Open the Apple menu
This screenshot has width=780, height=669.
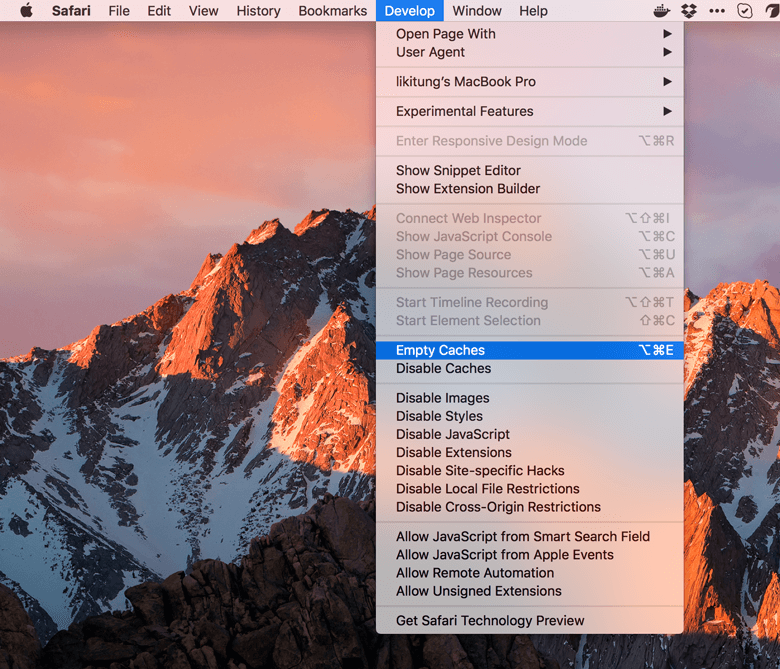(26, 10)
